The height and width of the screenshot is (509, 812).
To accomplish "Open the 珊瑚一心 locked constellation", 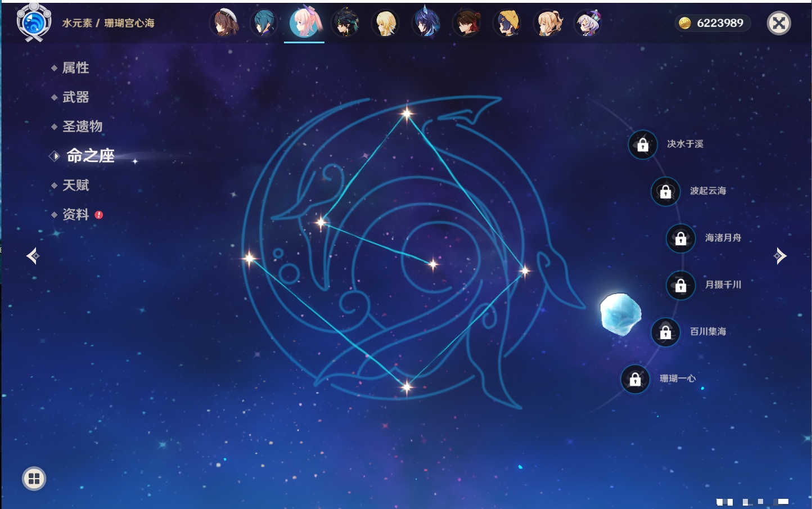I will [635, 379].
